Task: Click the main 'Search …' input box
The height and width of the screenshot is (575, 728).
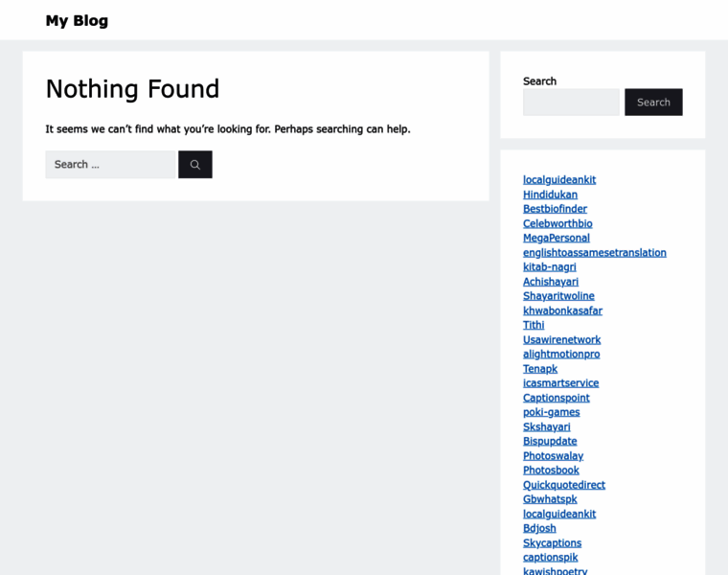Action: [111, 165]
